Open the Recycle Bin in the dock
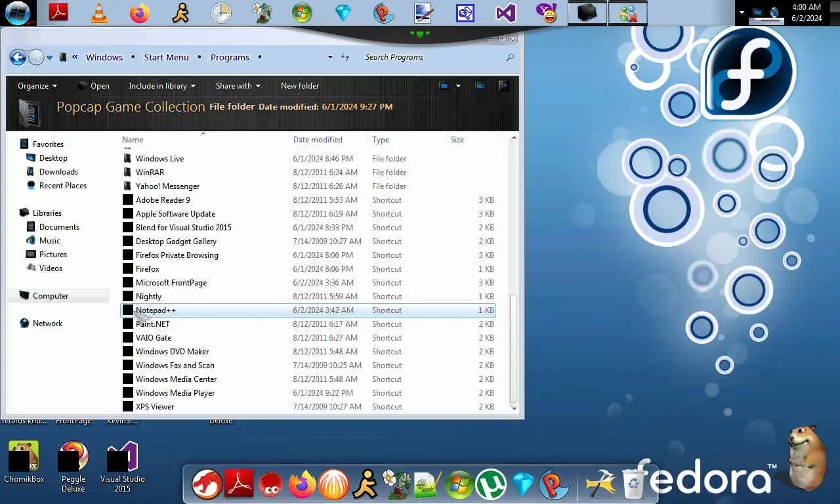The image size is (840, 504). [x=634, y=484]
